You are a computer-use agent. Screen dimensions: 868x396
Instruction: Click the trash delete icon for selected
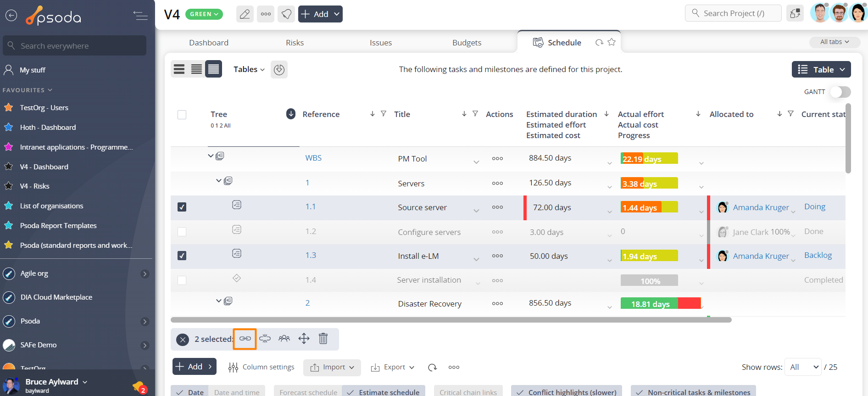click(323, 339)
